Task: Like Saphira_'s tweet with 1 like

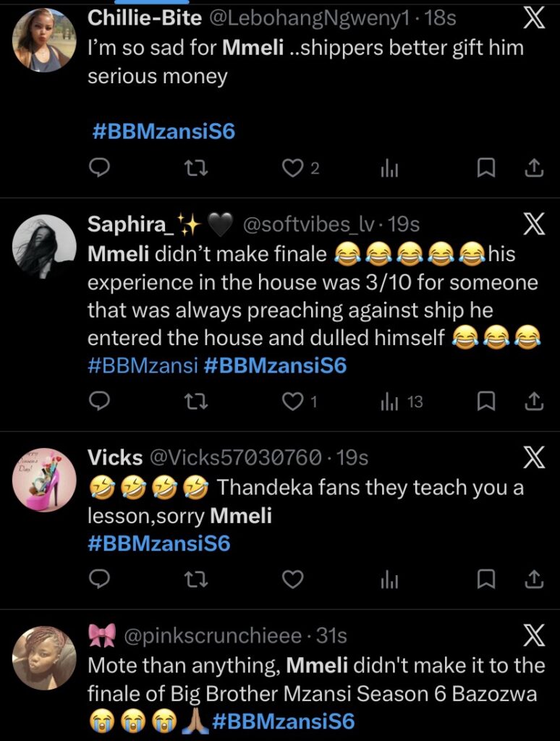Action: 292,402
